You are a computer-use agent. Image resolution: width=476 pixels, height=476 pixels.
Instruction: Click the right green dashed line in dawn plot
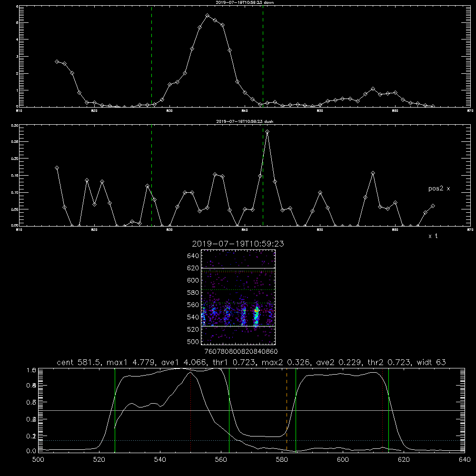click(263, 56)
